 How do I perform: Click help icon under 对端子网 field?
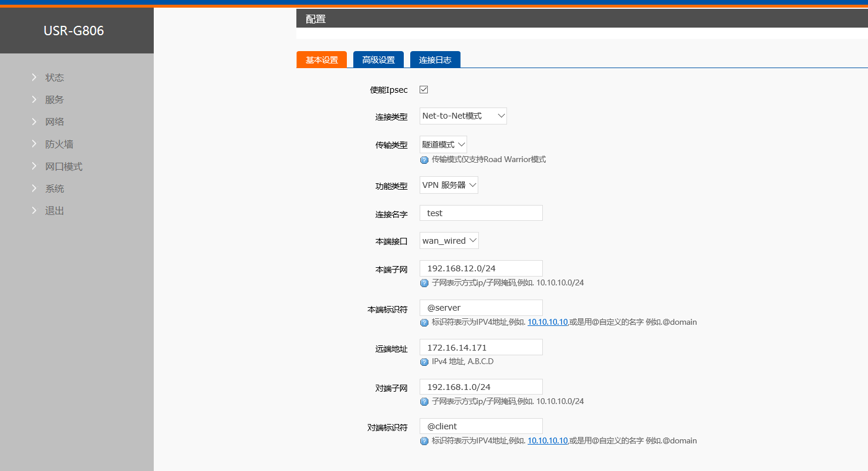click(424, 402)
